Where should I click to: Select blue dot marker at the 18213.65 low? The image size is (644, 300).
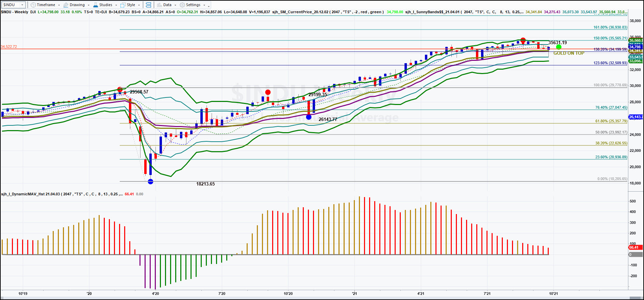point(150,181)
